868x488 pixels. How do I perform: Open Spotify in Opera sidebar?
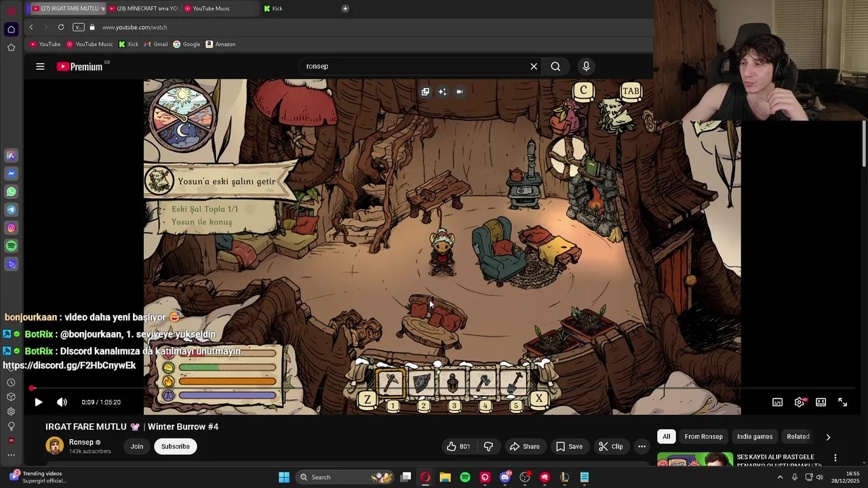tap(11, 246)
